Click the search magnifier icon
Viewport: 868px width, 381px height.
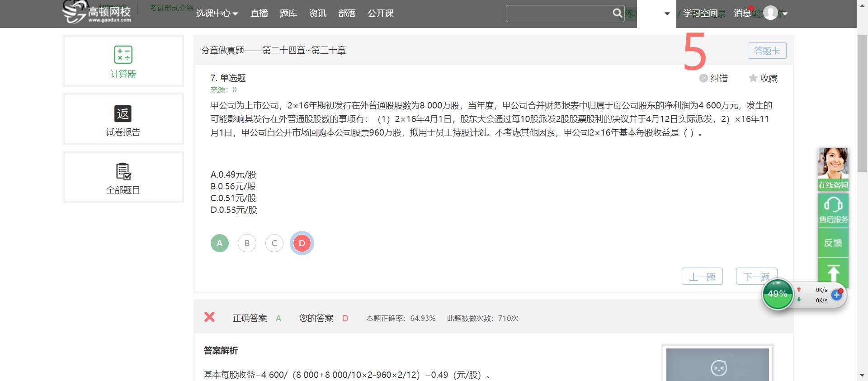pos(617,13)
